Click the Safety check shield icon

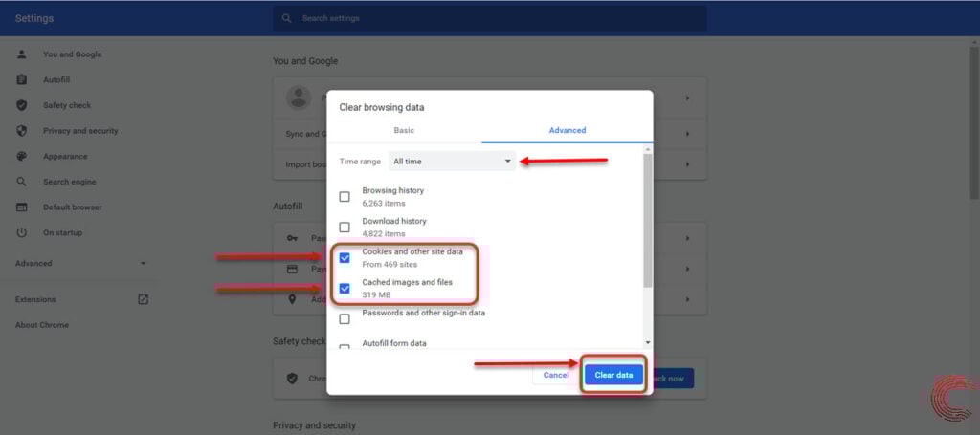(22, 105)
